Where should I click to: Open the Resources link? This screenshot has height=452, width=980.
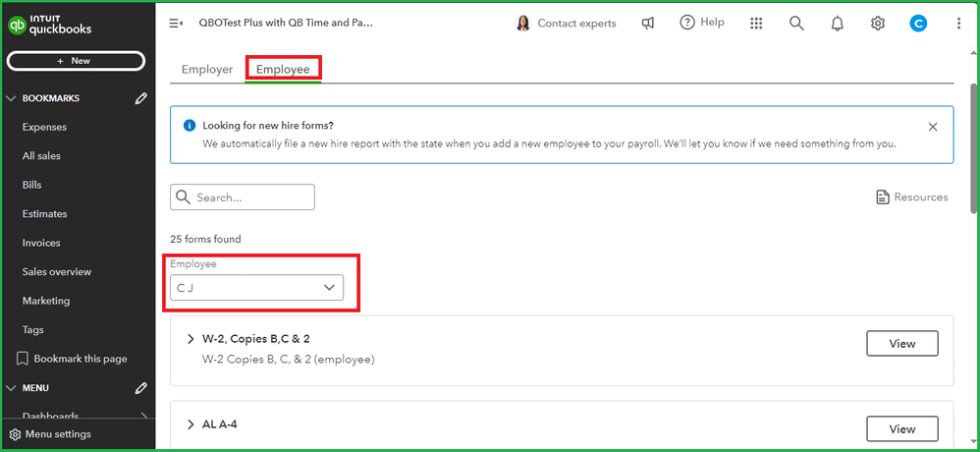pyautogui.click(x=911, y=198)
